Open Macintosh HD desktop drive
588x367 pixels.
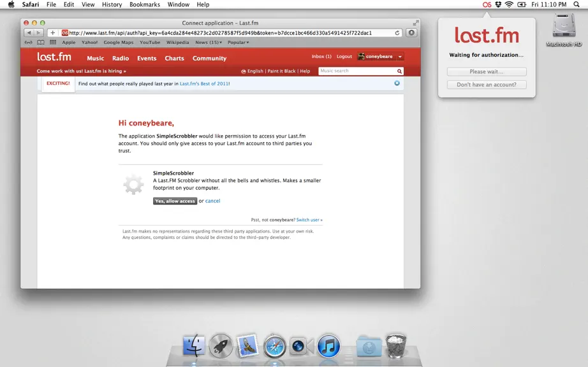point(564,31)
